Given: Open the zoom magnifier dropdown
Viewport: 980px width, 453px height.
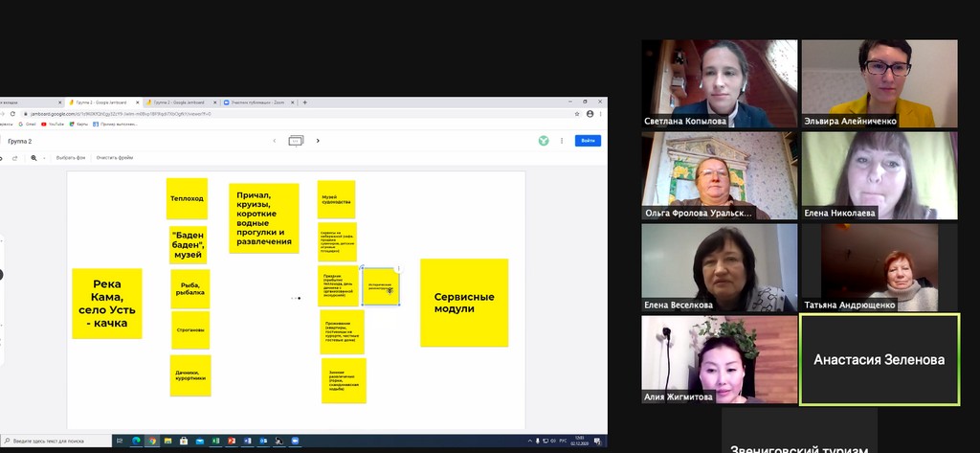Looking at the screenshot, I should [x=35, y=157].
